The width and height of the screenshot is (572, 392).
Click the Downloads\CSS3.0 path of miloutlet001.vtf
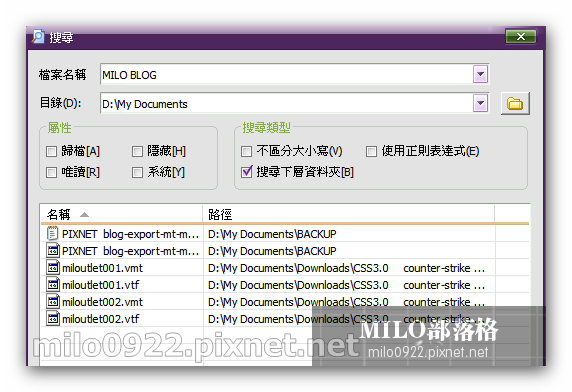pyautogui.click(x=347, y=285)
